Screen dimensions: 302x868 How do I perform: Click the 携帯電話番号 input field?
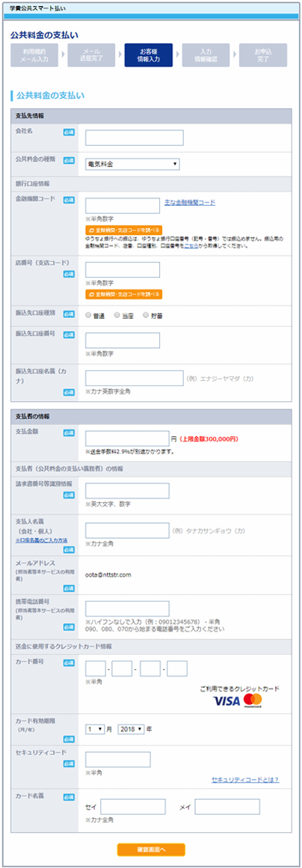pos(127,609)
